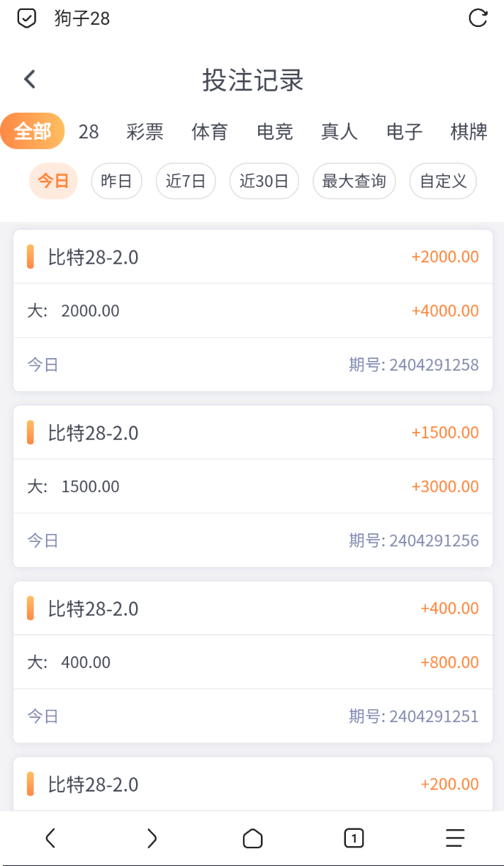Switch to the 电竞 tab
Viewport: 504px width, 866px height.
tap(275, 132)
